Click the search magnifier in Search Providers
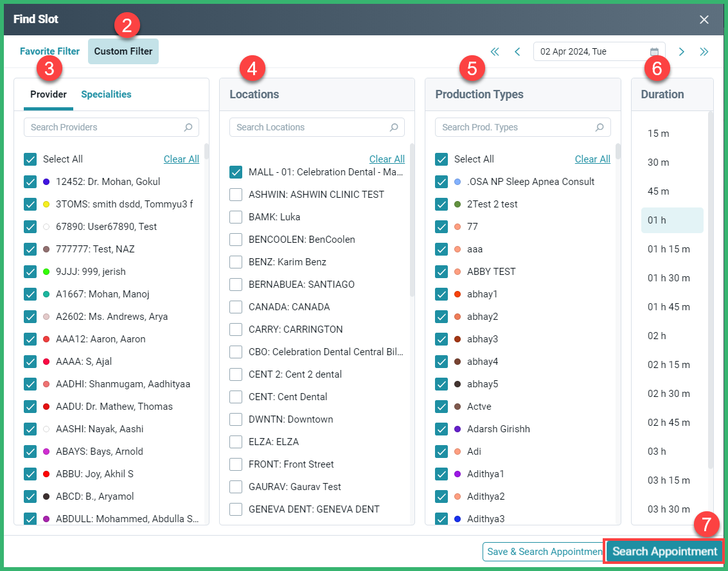 pos(189,127)
